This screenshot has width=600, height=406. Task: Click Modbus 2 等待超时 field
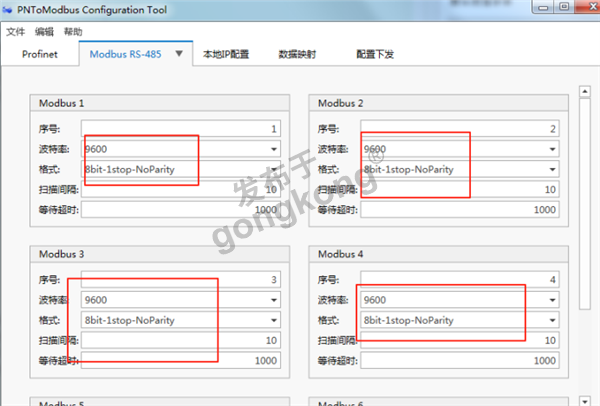point(460,210)
